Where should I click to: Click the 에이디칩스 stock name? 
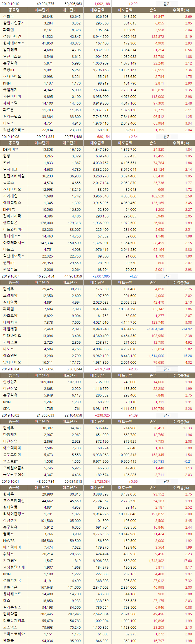[x=12, y=203]
